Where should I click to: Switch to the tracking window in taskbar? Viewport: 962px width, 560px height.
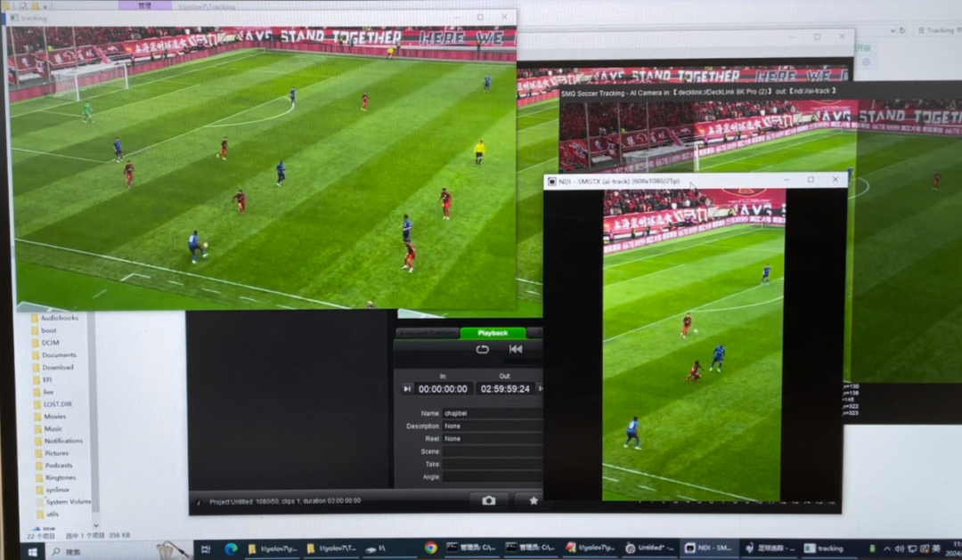tap(824, 548)
